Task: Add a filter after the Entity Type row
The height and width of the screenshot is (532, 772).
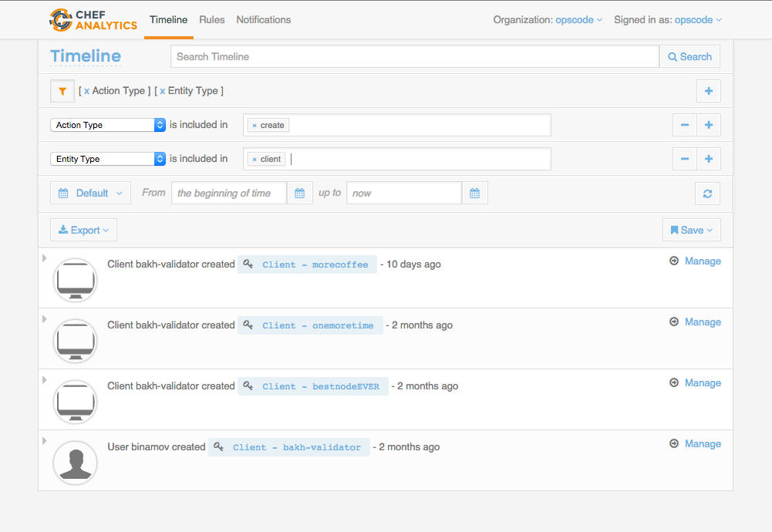Action: pyautogui.click(x=708, y=159)
